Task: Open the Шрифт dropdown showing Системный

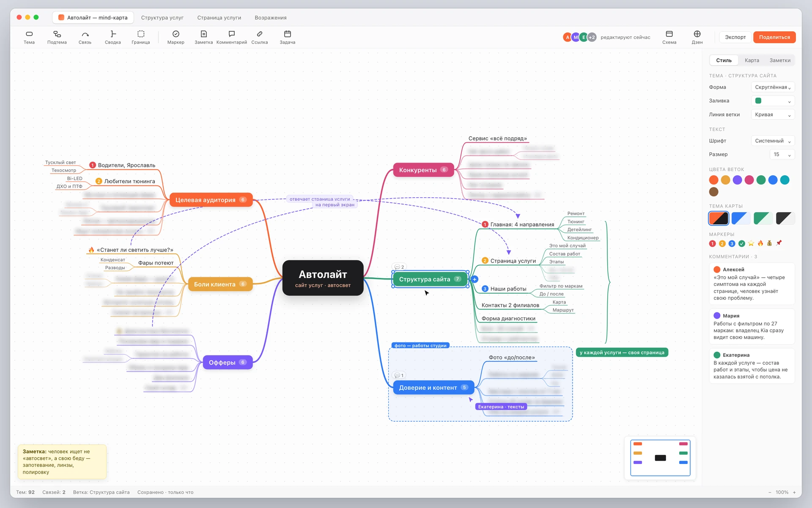Action: tap(773, 141)
